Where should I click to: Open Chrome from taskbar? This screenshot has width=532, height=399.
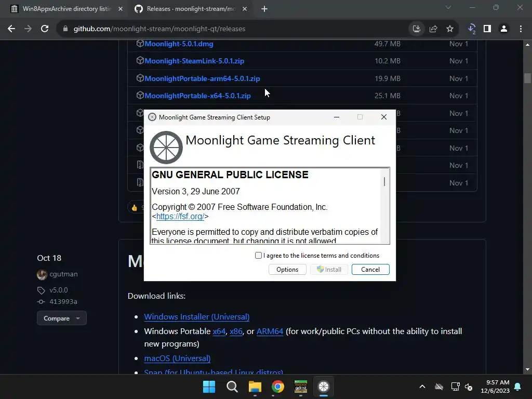click(x=278, y=387)
